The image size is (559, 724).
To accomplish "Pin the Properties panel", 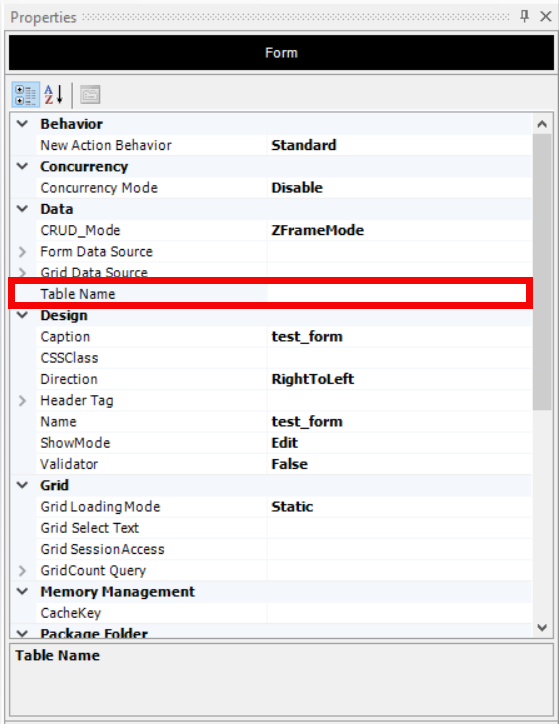I will click(x=524, y=17).
